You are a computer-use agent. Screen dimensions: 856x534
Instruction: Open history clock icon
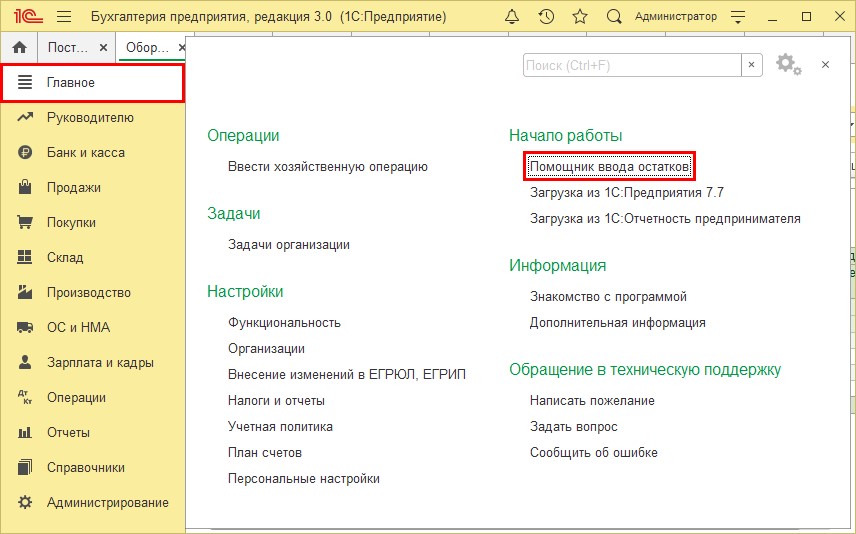click(x=546, y=17)
